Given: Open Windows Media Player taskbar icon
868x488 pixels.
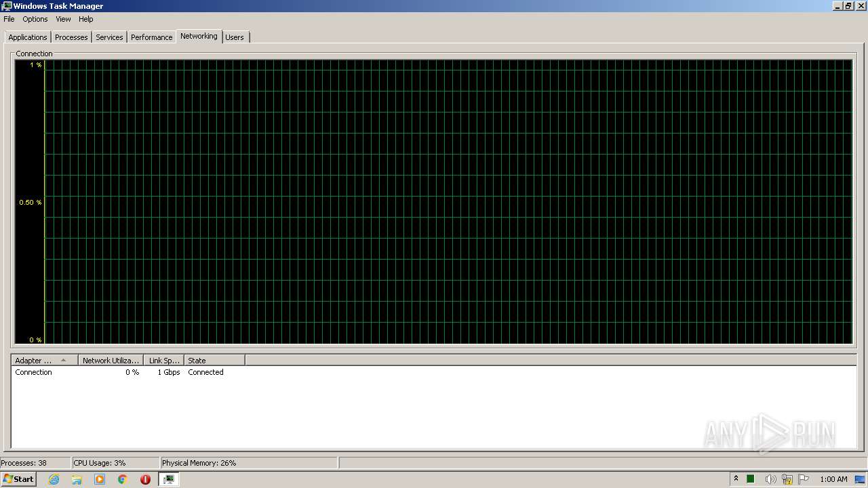Looking at the screenshot, I should tap(100, 479).
